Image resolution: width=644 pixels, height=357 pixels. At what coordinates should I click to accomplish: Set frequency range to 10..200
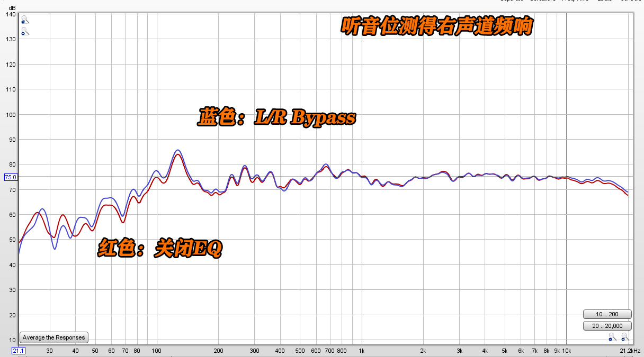tap(607, 314)
